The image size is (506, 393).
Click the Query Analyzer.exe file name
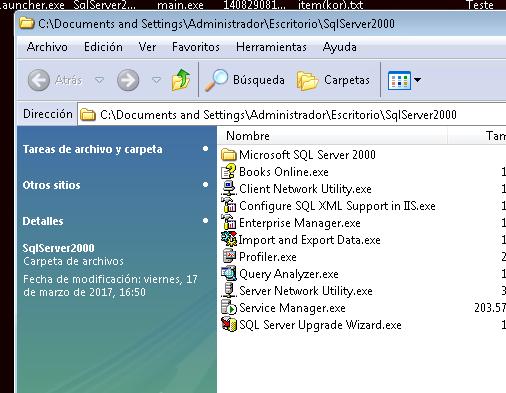(289, 274)
